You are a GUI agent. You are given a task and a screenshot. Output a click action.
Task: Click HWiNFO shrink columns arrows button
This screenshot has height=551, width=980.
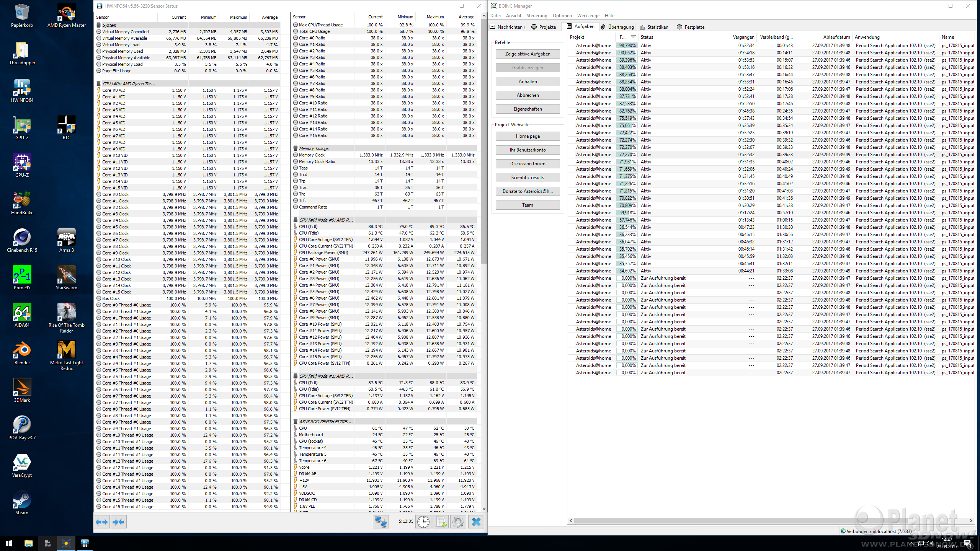point(119,522)
